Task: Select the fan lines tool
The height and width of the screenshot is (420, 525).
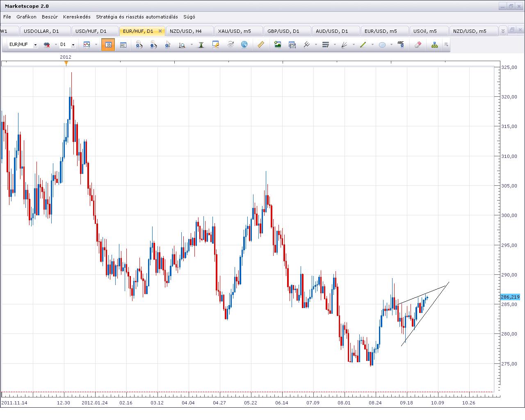Action: (345, 45)
